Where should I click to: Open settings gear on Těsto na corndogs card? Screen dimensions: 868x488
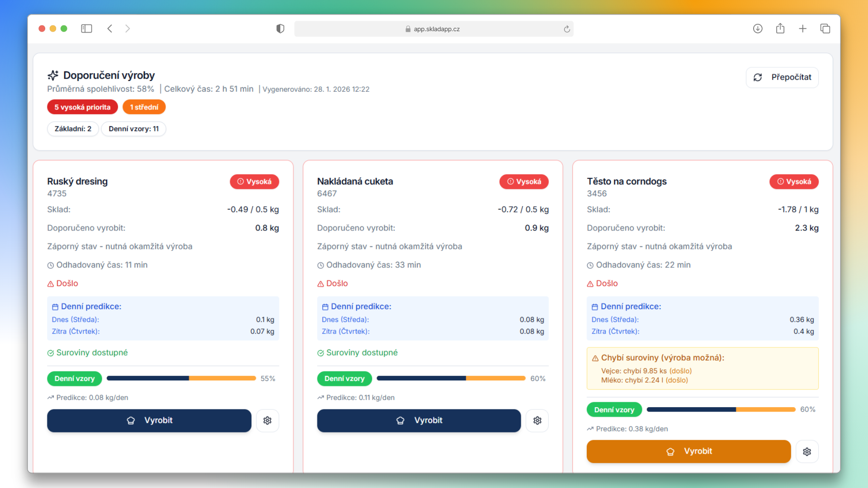[x=807, y=451]
